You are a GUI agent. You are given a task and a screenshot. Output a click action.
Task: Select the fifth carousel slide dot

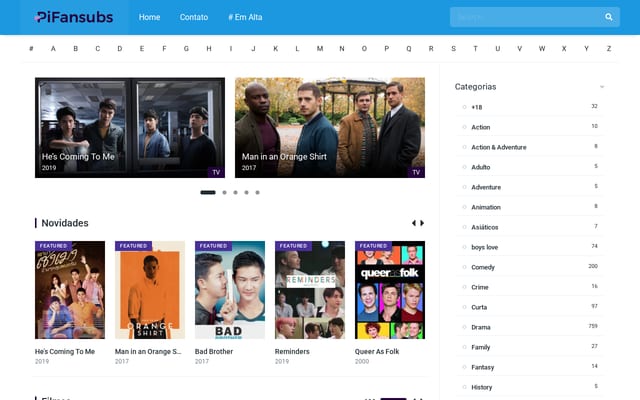pos(258,192)
